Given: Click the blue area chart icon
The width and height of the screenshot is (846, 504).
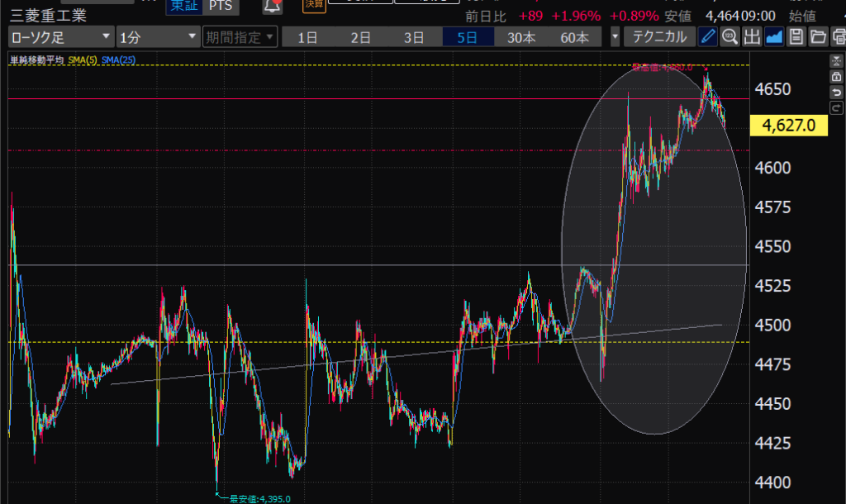Looking at the screenshot, I should (x=774, y=36).
